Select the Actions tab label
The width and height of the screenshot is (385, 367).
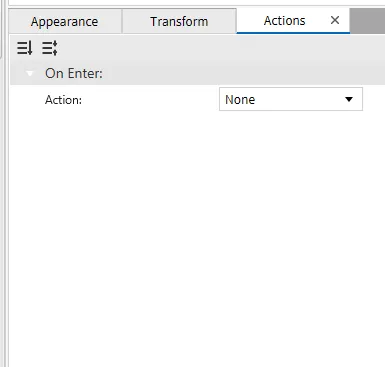284,21
